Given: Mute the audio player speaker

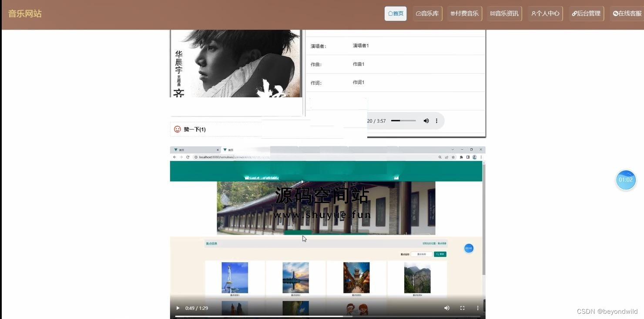Looking at the screenshot, I should coord(426,121).
